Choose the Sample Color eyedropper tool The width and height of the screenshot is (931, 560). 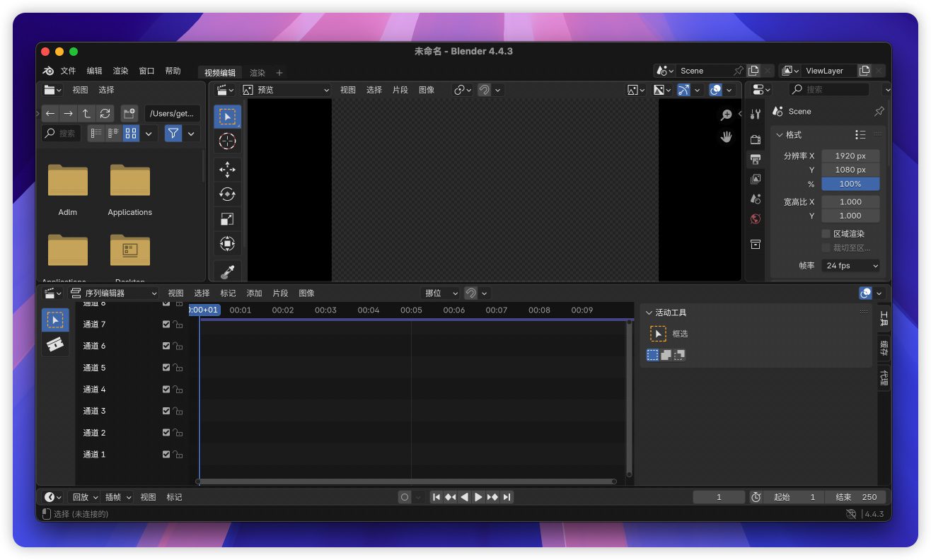pyautogui.click(x=227, y=272)
